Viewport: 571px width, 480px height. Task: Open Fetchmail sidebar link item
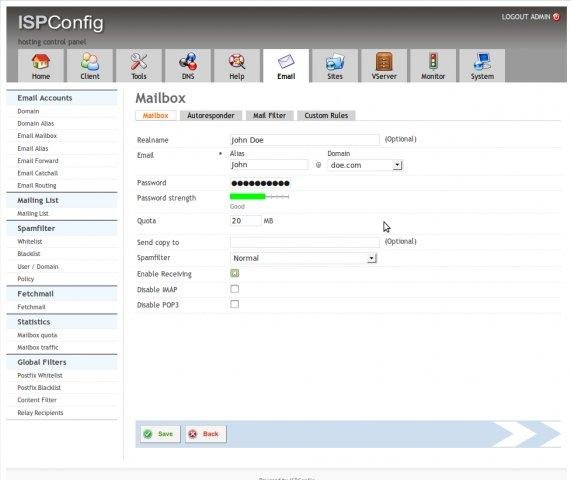click(x=31, y=307)
